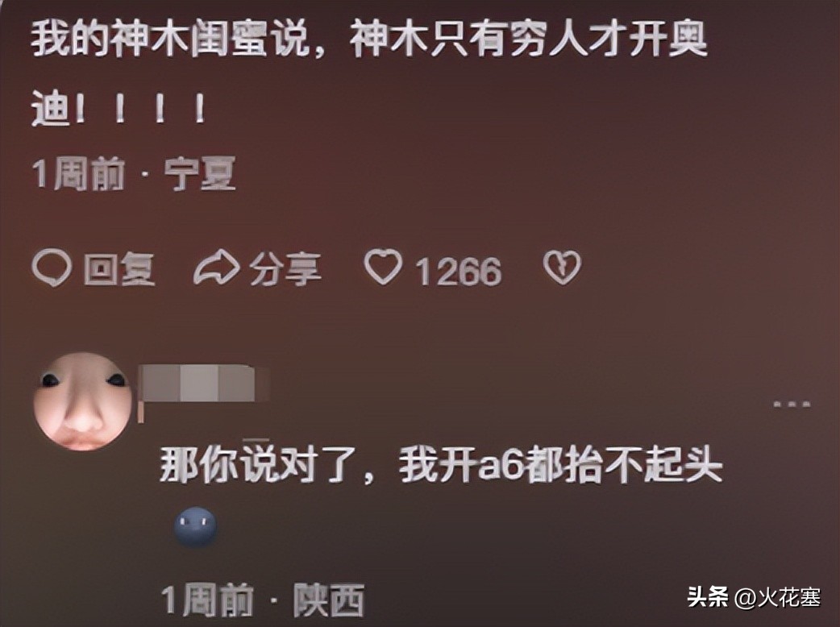Image resolution: width=840 pixels, height=627 pixels.
Task: Tap the 分享 share label
Action: 285,269
